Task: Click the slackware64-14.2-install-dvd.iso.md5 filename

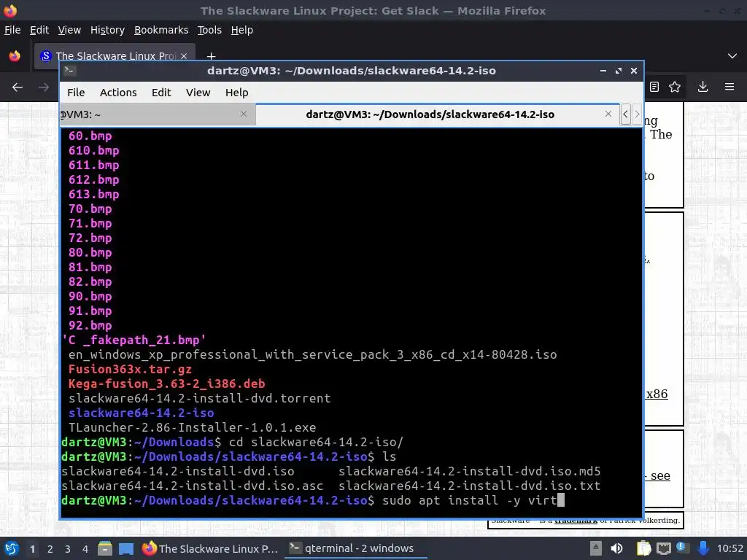Action: 469,472
